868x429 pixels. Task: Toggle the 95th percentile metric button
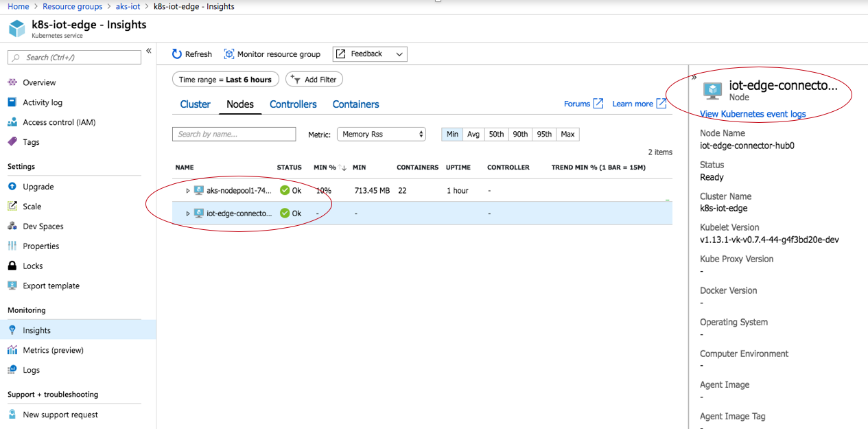tap(543, 134)
